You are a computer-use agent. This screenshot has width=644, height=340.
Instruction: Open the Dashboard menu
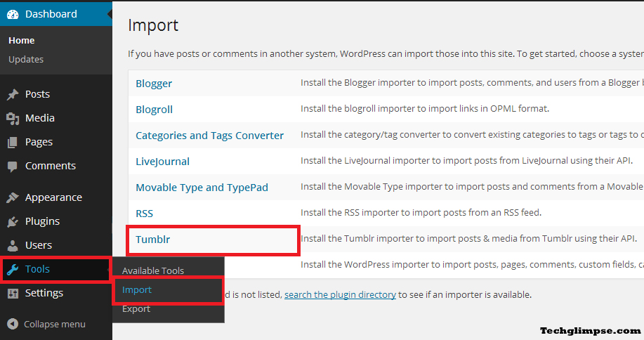(x=51, y=14)
